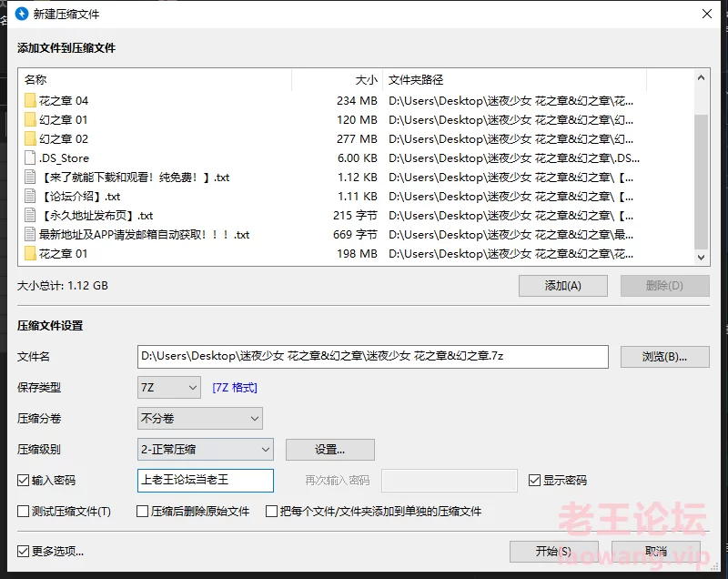Toggle the 输入密码 checkbox

click(x=24, y=480)
